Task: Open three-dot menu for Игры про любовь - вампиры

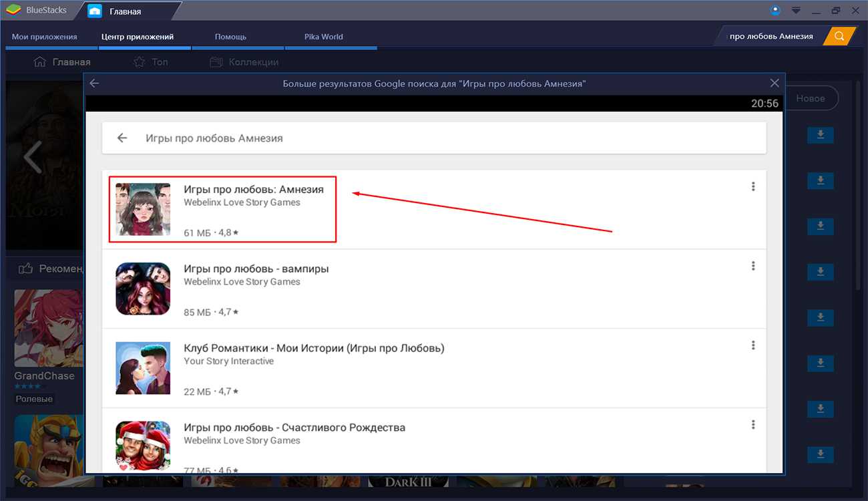Action: [753, 266]
